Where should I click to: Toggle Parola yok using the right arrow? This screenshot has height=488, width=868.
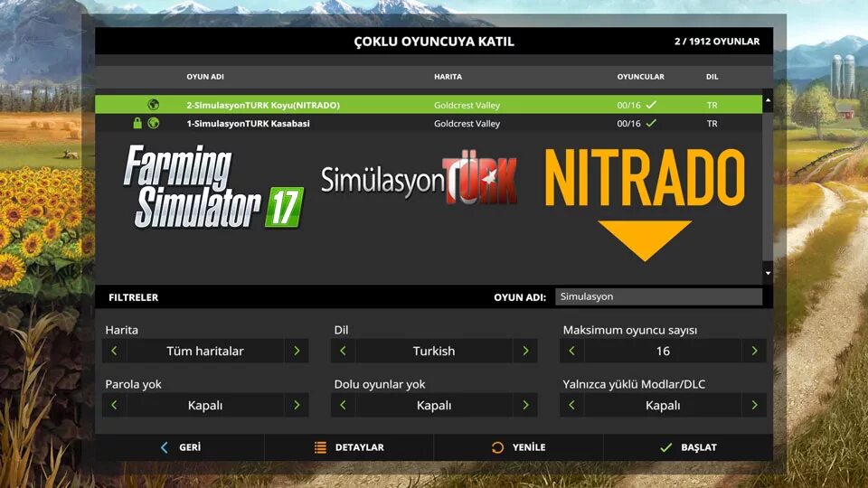click(297, 405)
